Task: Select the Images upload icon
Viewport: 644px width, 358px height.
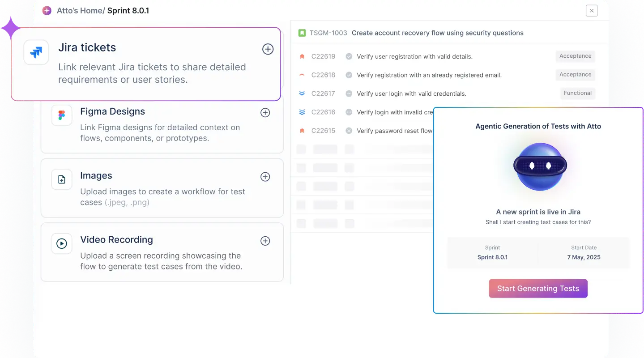Action: point(62,179)
